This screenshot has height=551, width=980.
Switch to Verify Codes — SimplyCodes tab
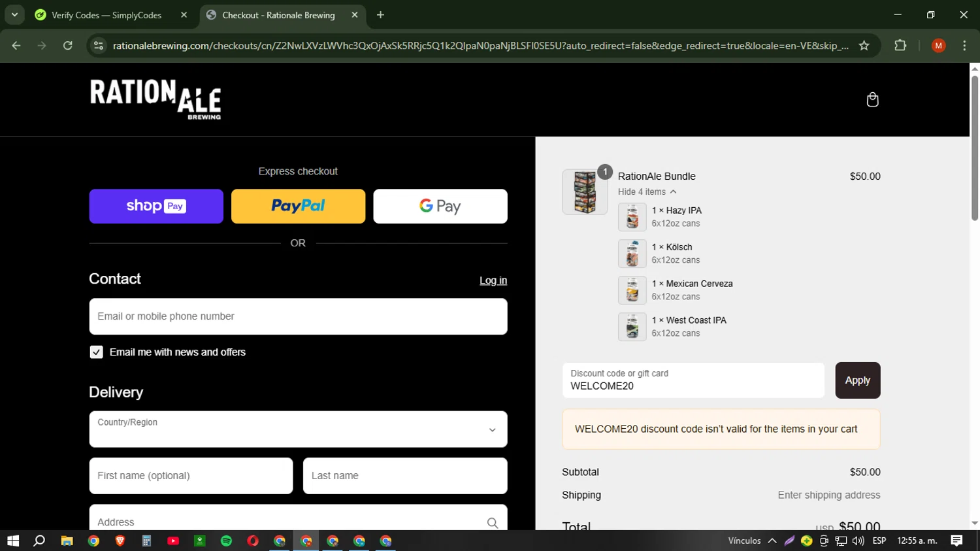(x=108, y=15)
